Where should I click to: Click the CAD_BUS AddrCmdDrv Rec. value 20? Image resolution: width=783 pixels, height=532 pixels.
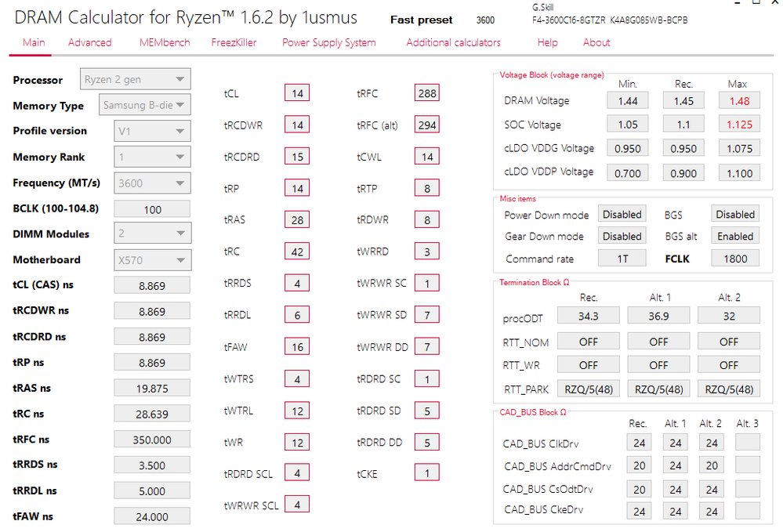pyautogui.click(x=640, y=465)
